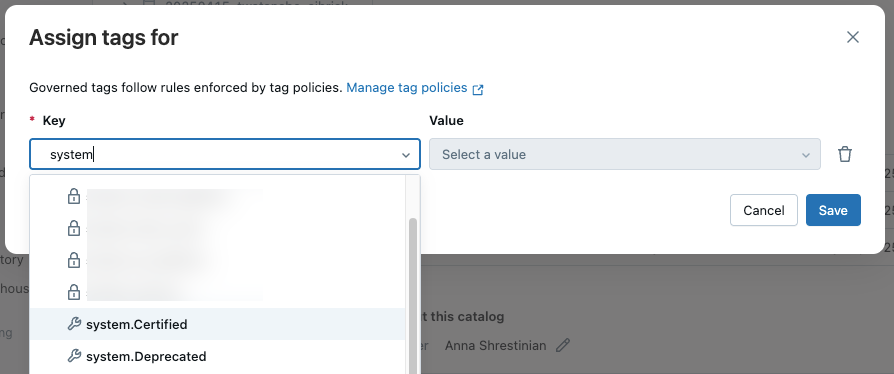Choose the system.Certified tag key
The image size is (894, 374).
click(x=217, y=324)
